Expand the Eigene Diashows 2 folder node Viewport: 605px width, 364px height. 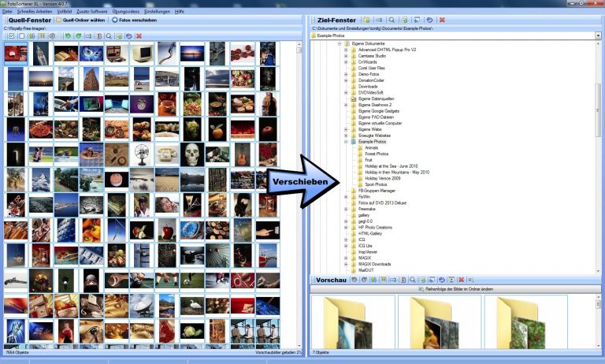coord(346,105)
